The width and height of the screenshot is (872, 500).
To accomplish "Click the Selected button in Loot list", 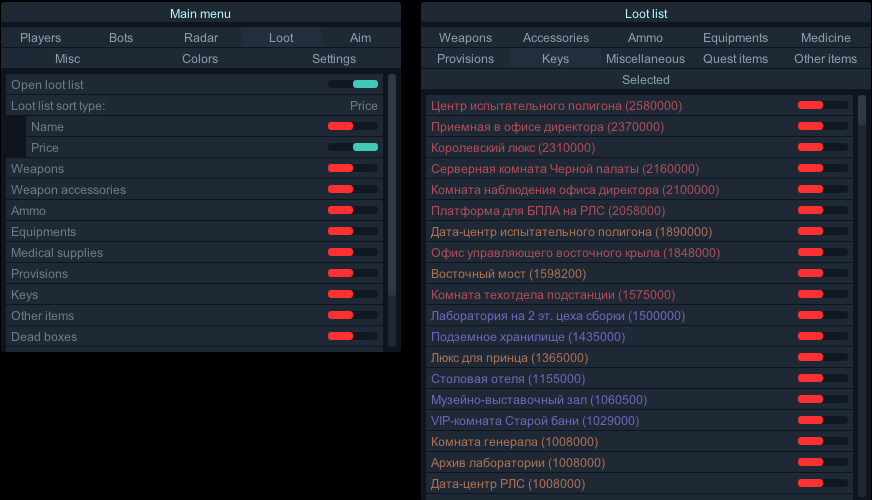I will [645, 80].
